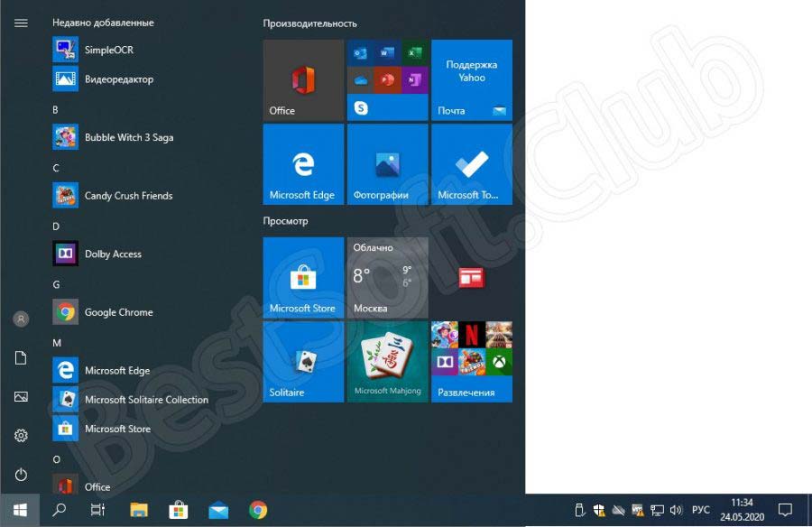This screenshot has width=812, height=527.
Task: Open the user account icon
Action: [x=21, y=319]
